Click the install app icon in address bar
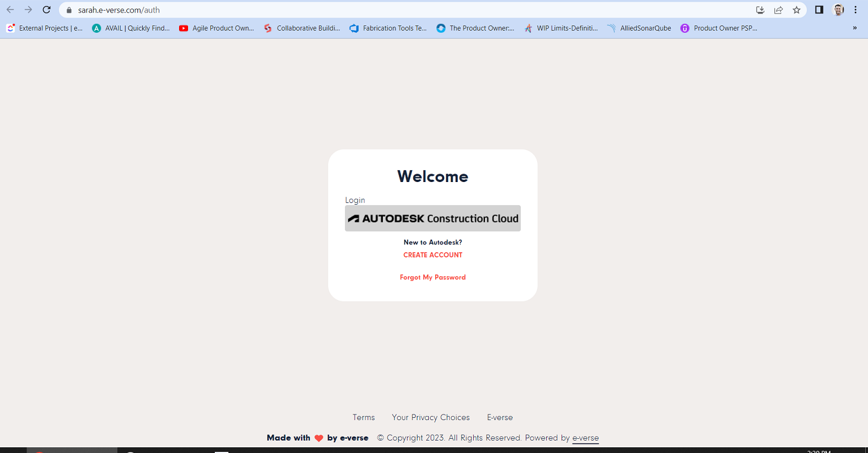 pyautogui.click(x=760, y=10)
